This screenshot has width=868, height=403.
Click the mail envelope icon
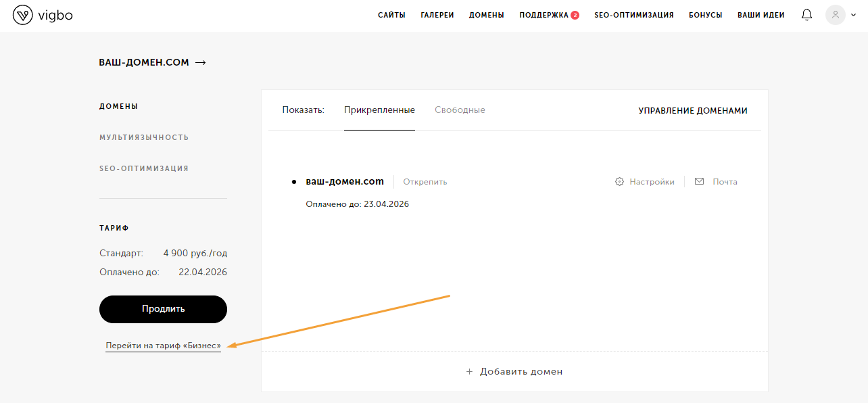[x=699, y=182]
